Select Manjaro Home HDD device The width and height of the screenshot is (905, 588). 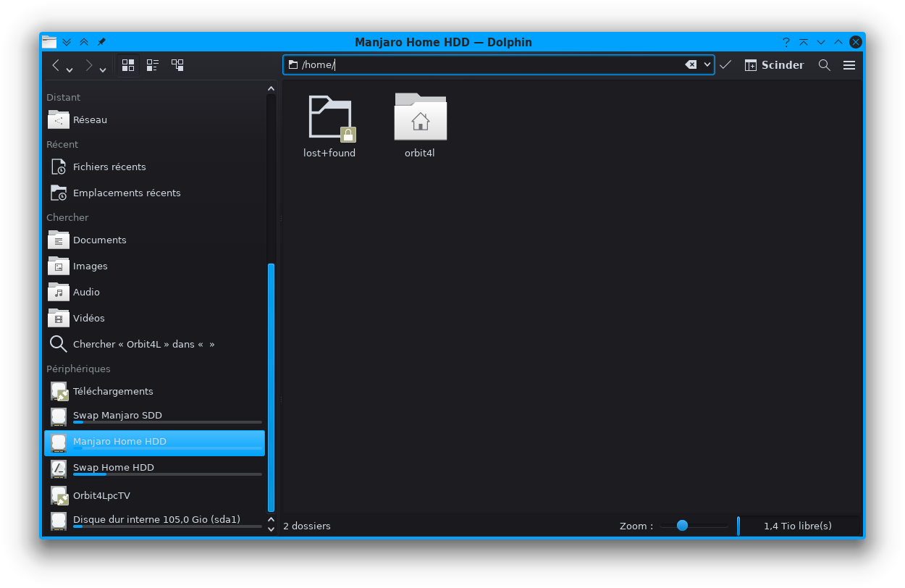pos(154,443)
